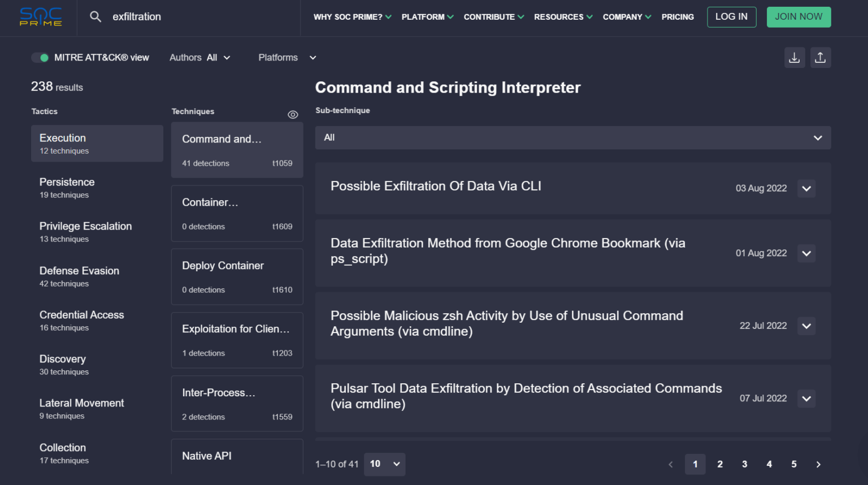Click the download icon button
868x485 pixels.
tap(794, 58)
